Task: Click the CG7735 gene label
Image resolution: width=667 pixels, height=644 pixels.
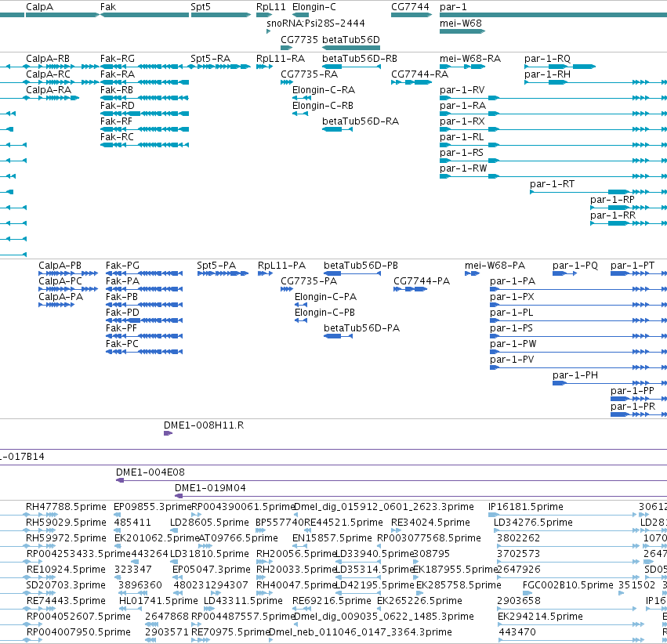Action: tap(299, 39)
